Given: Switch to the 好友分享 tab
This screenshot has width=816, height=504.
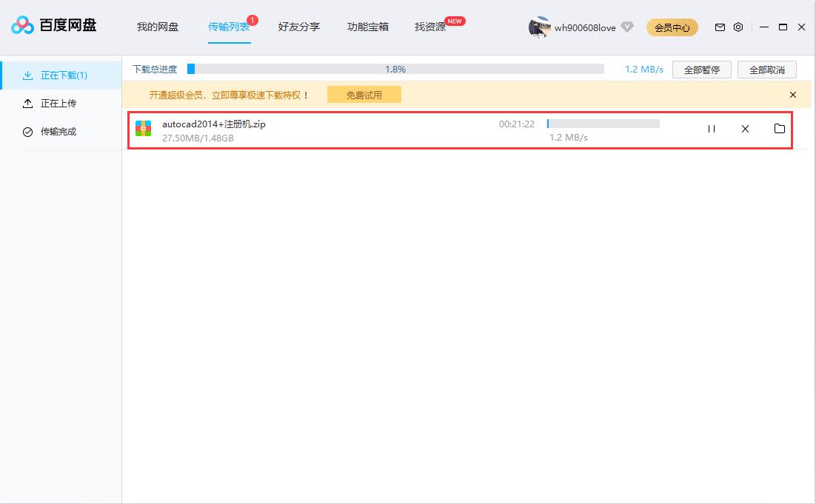Looking at the screenshot, I should pyautogui.click(x=298, y=27).
